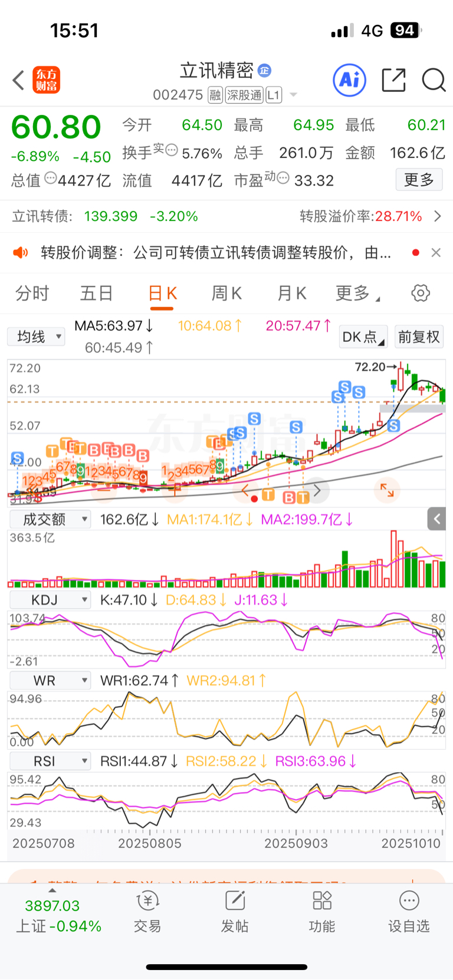
Task: Open the search magnifier icon
Action: (x=434, y=80)
